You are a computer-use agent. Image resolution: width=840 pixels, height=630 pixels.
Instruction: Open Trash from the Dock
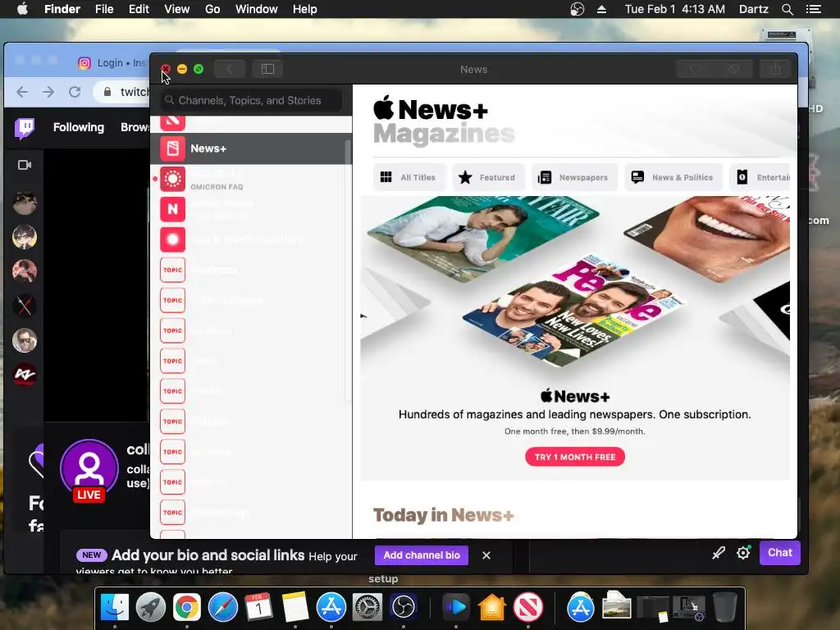725,607
